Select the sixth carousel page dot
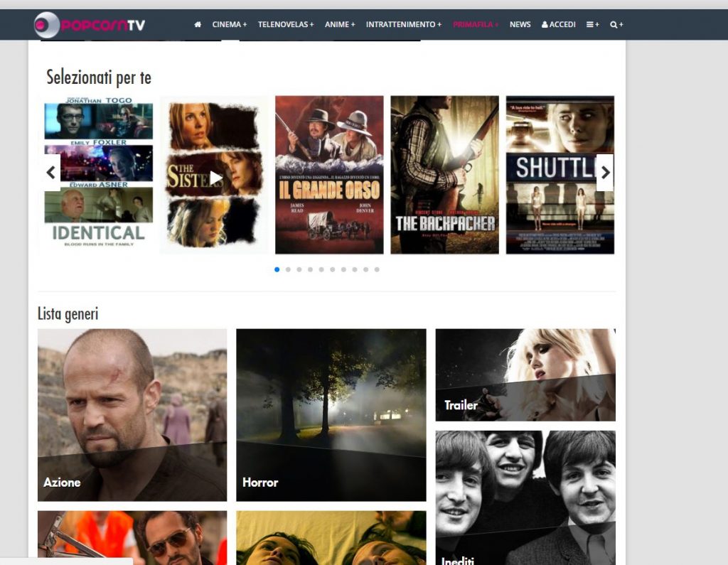Screen dimensions: 728x565 tap(333, 269)
